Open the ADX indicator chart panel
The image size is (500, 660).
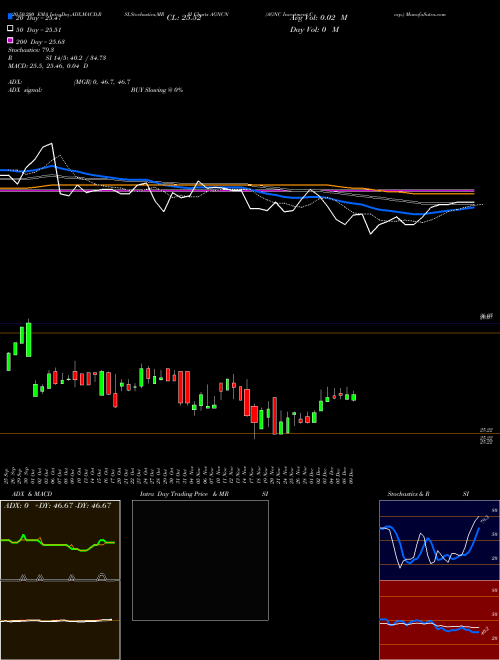pyautogui.click(x=60, y=540)
